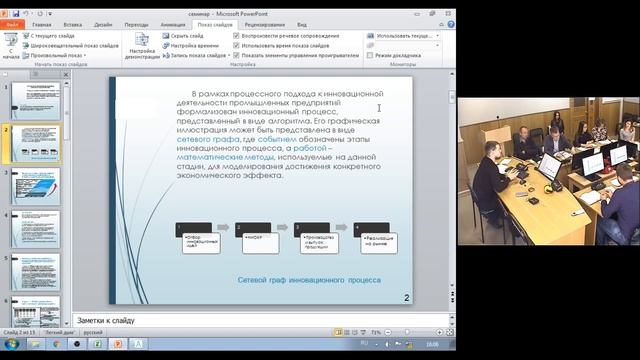The image size is (640, 360).
Task: Switch to the Анимация ribbon tab
Action: (173, 25)
